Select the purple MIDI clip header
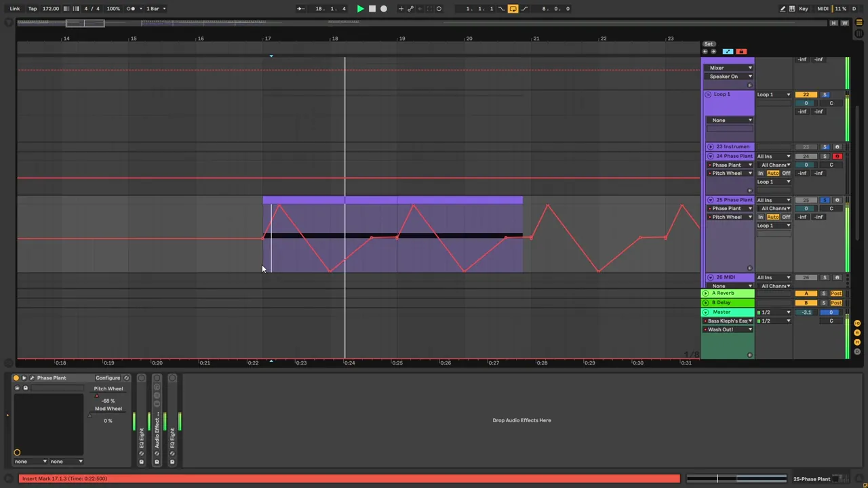This screenshot has width=868, height=488. [x=393, y=200]
